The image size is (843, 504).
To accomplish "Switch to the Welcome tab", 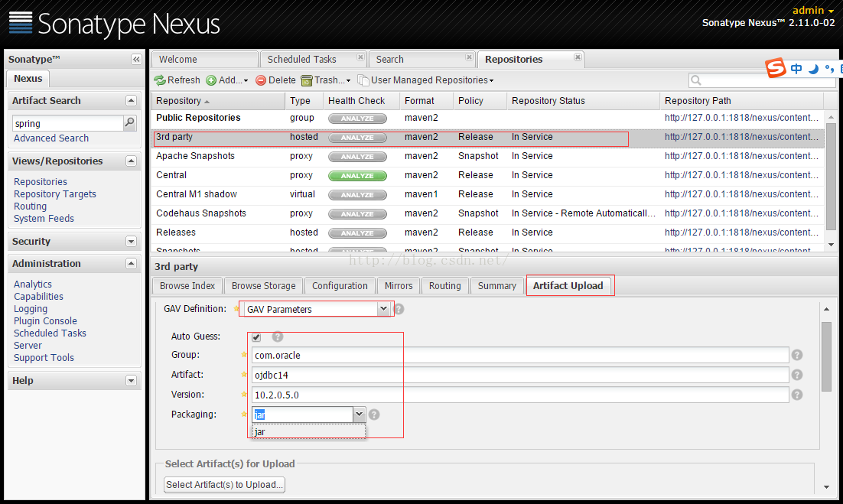I will coord(205,59).
